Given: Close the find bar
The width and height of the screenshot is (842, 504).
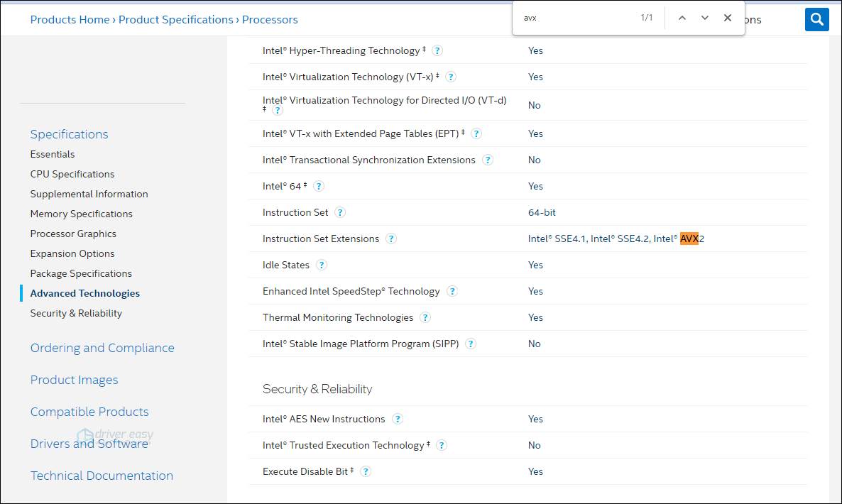Looking at the screenshot, I should pyautogui.click(x=728, y=18).
